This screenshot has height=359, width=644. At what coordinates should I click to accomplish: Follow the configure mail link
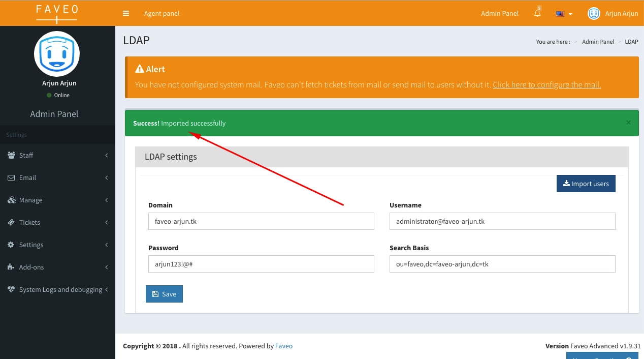pyautogui.click(x=546, y=84)
